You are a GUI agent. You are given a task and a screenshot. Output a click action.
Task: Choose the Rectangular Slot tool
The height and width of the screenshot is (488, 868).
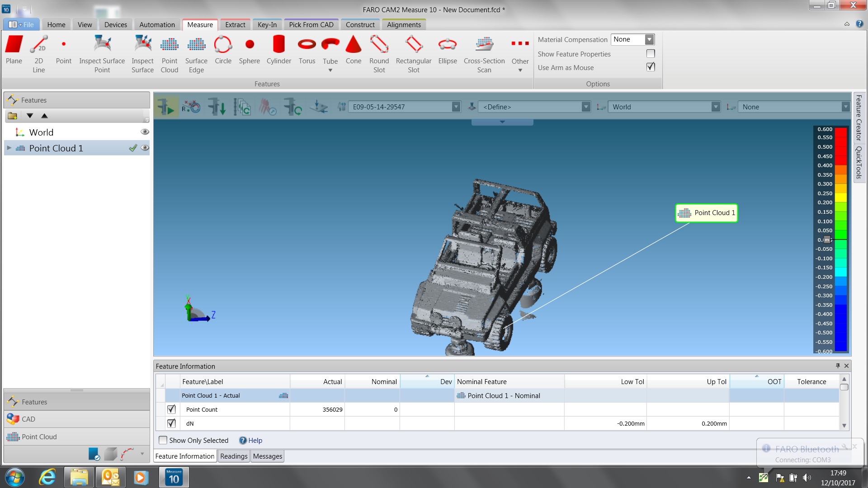[x=414, y=54]
